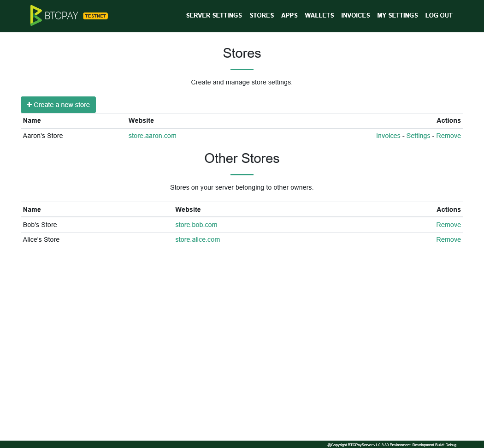Open the Wallets section

(x=319, y=15)
